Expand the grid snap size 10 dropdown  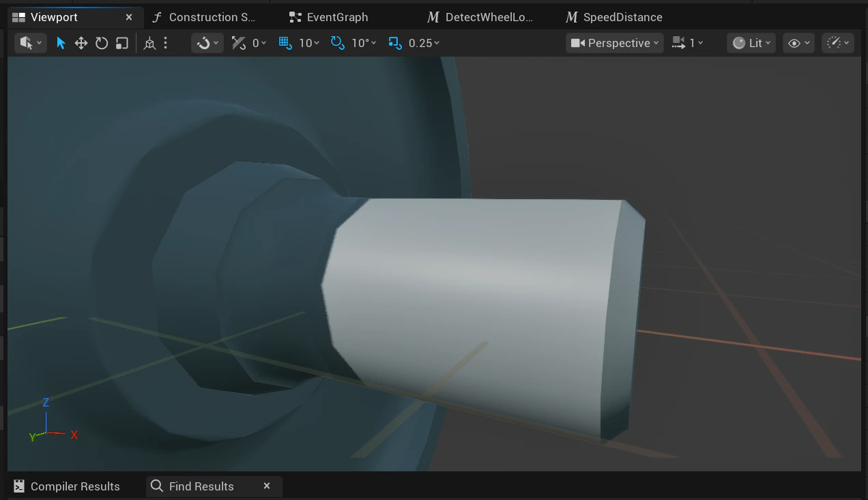(310, 43)
